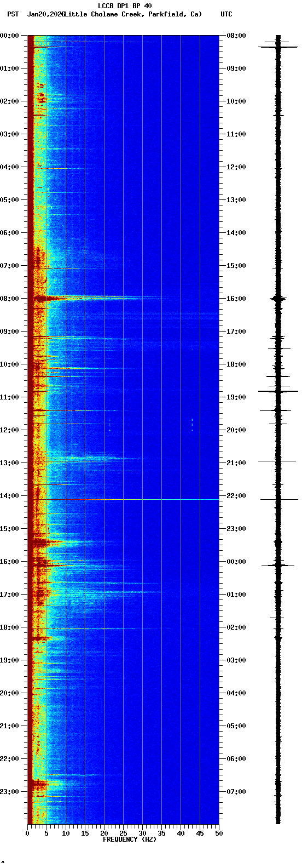Screen dimensions: 302x868
Task: Click the UTC time label '02:00'
Action: (236, 627)
